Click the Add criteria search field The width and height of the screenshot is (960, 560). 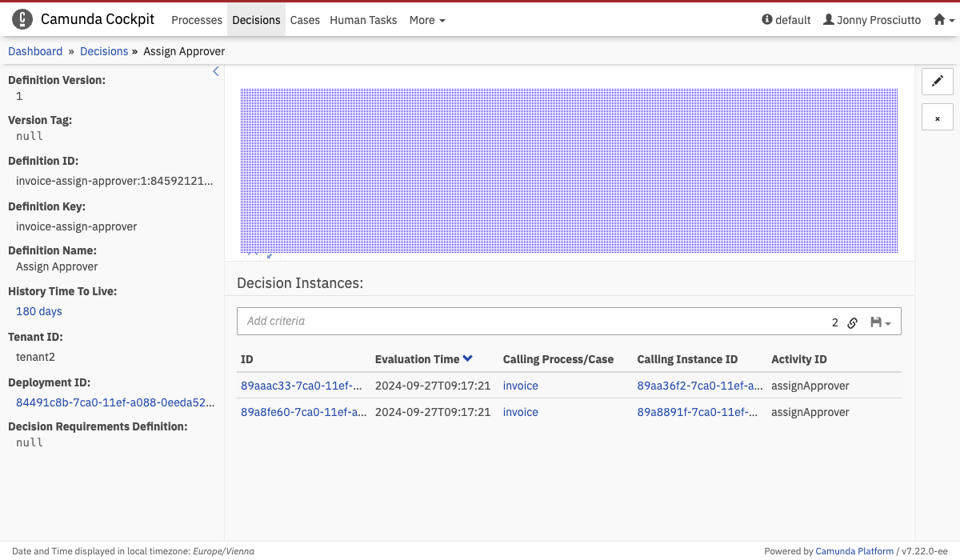(x=528, y=321)
